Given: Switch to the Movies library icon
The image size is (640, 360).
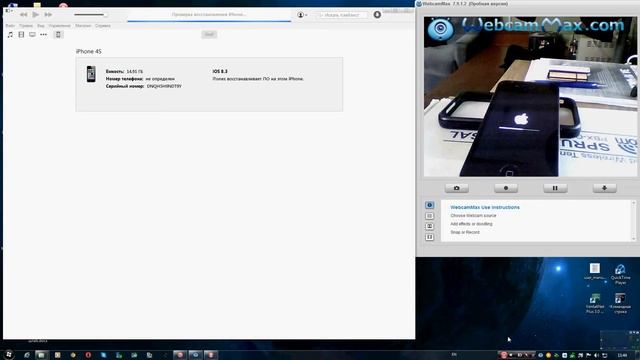Looking at the screenshot, I should 21,35.
